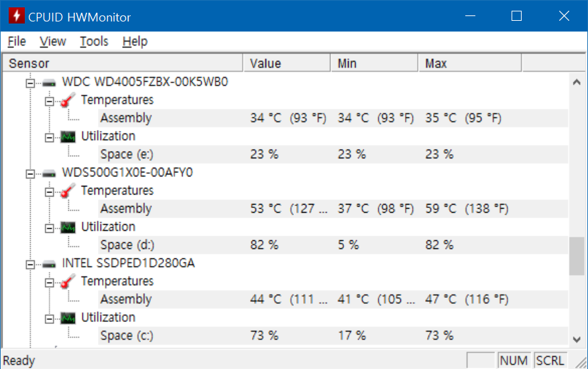Image resolution: width=588 pixels, height=369 pixels.
Task: Close the HWMonitor window
Action: point(564,15)
